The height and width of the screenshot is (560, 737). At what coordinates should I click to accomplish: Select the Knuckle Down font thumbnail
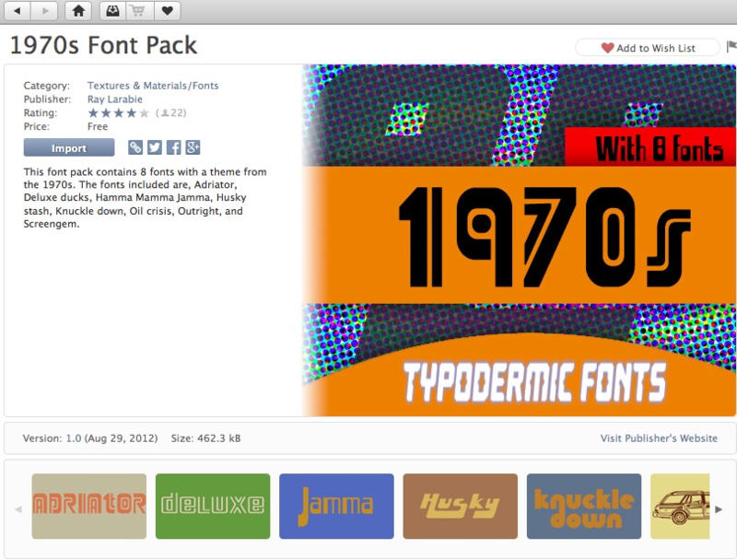click(x=584, y=506)
